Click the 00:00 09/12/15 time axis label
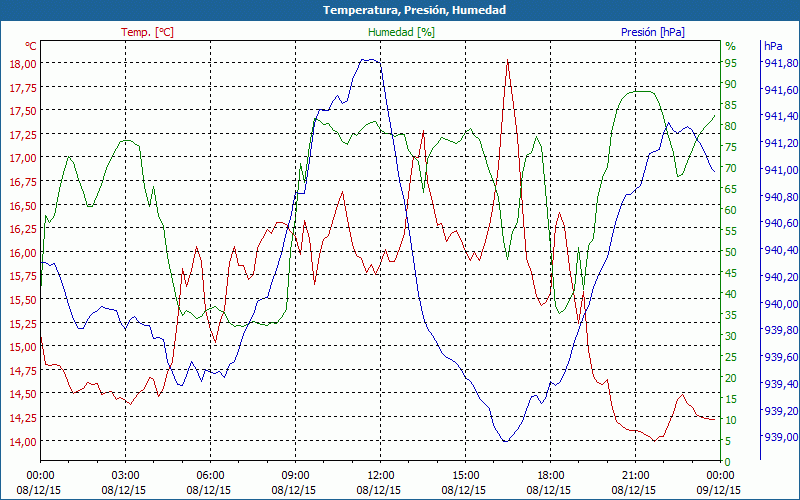This screenshot has height=500, width=800. tap(719, 483)
